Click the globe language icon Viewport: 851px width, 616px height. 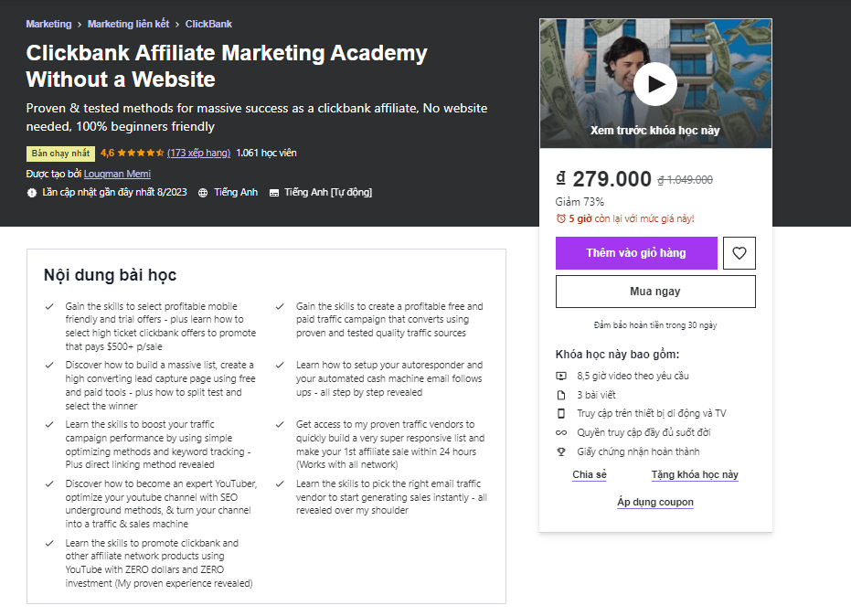(203, 193)
